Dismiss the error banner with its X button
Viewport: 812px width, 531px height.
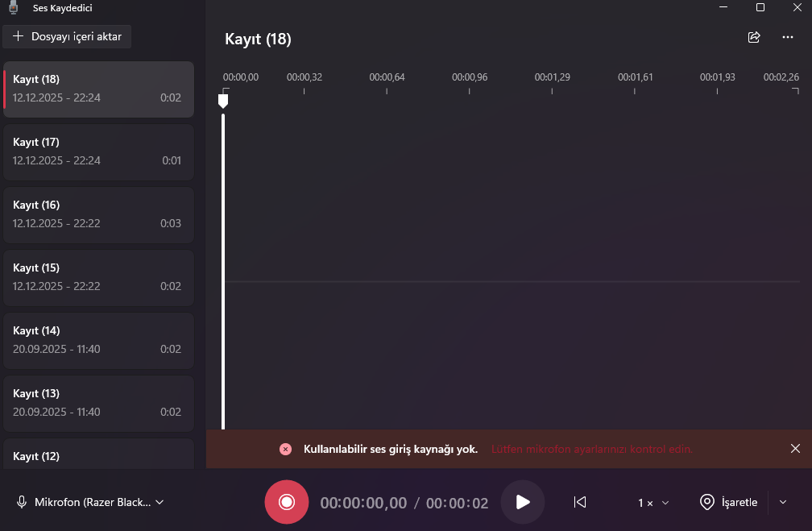795,449
